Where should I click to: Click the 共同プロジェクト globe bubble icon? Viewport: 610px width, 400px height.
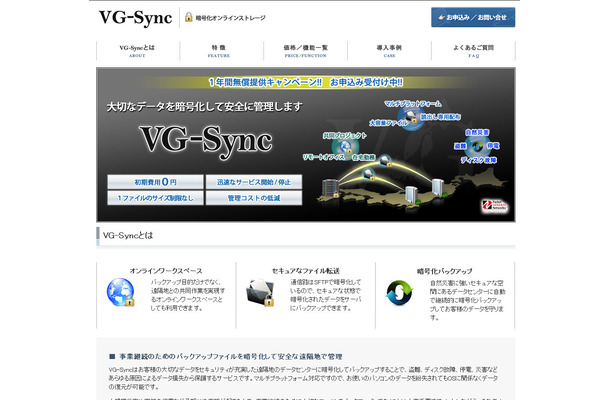click(x=345, y=147)
